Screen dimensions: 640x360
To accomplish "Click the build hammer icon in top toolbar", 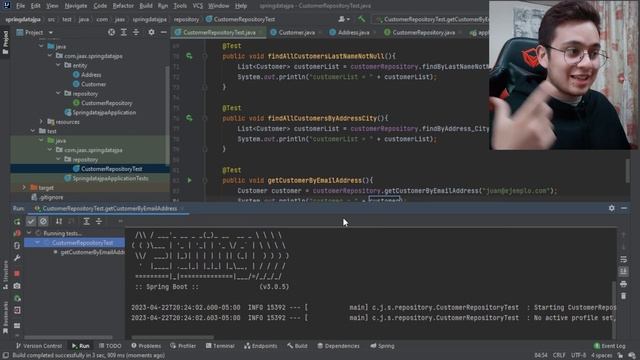I will [361, 19].
